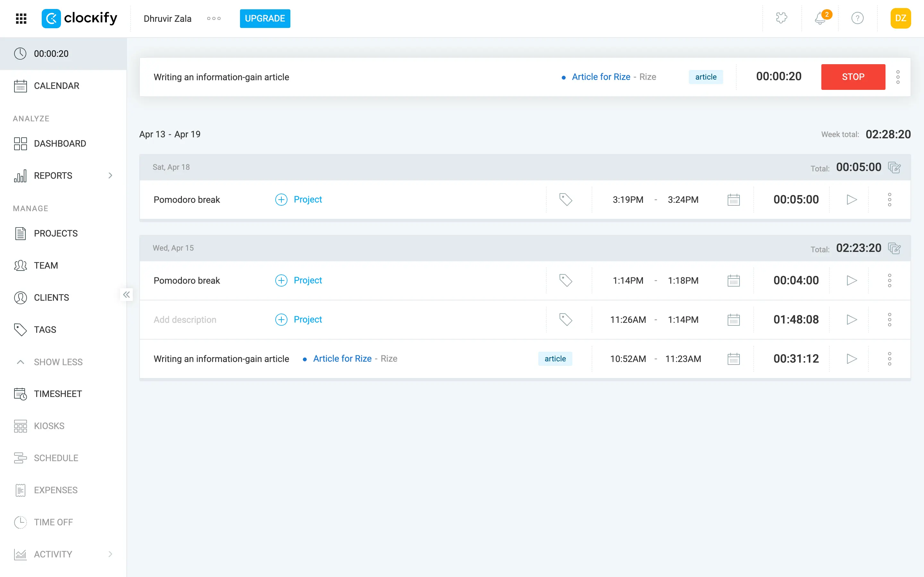Edit the 3:24PM end time
The width and height of the screenshot is (924, 577).
(x=683, y=200)
